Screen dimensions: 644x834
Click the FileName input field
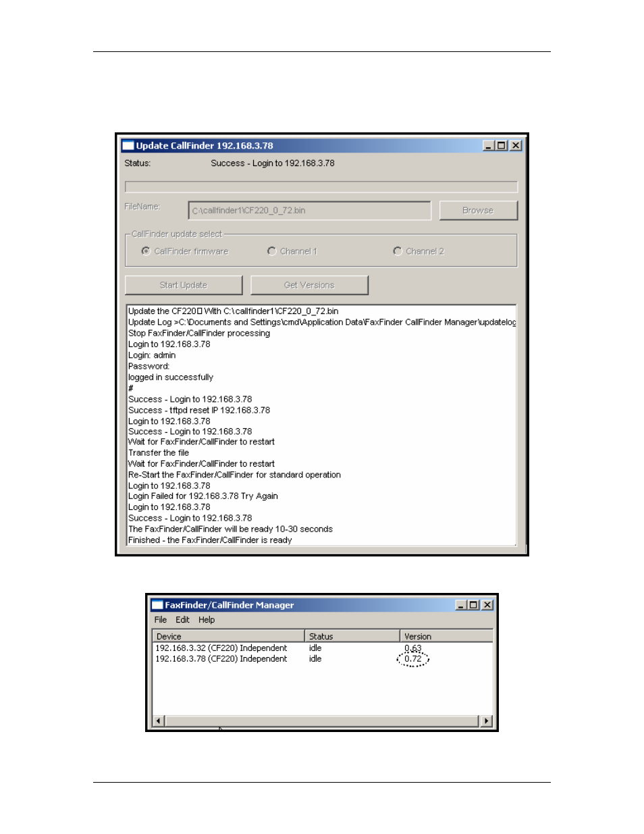(x=309, y=211)
